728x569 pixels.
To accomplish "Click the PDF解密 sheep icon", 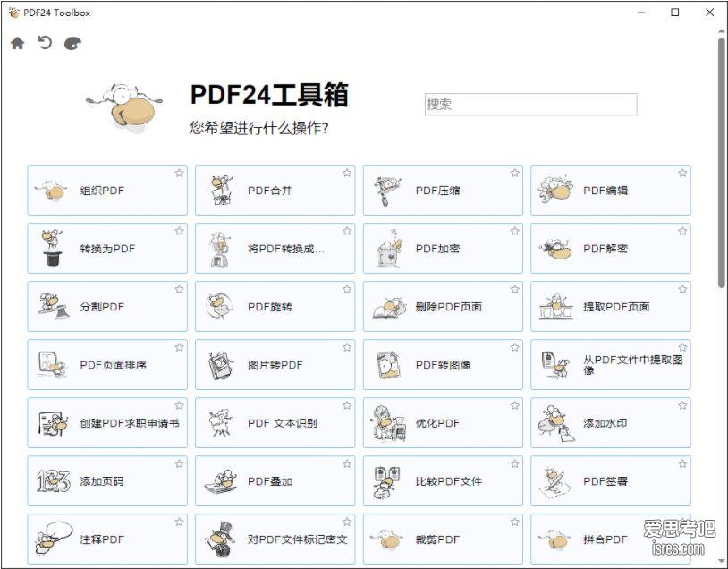I will (555, 249).
